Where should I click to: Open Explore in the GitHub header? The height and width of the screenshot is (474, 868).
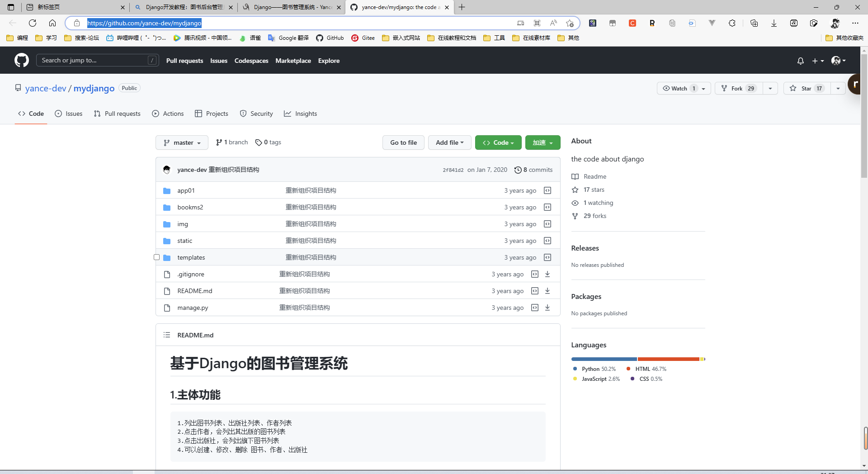tap(329, 61)
